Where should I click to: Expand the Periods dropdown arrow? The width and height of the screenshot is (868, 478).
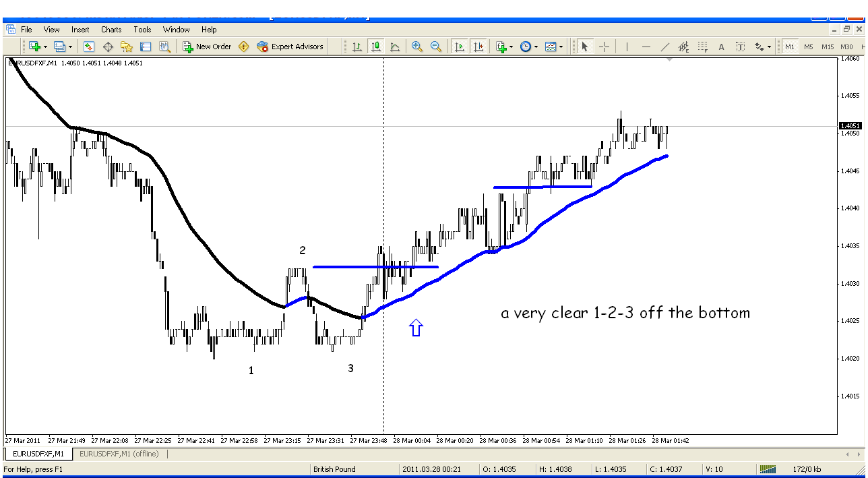click(x=536, y=47)
